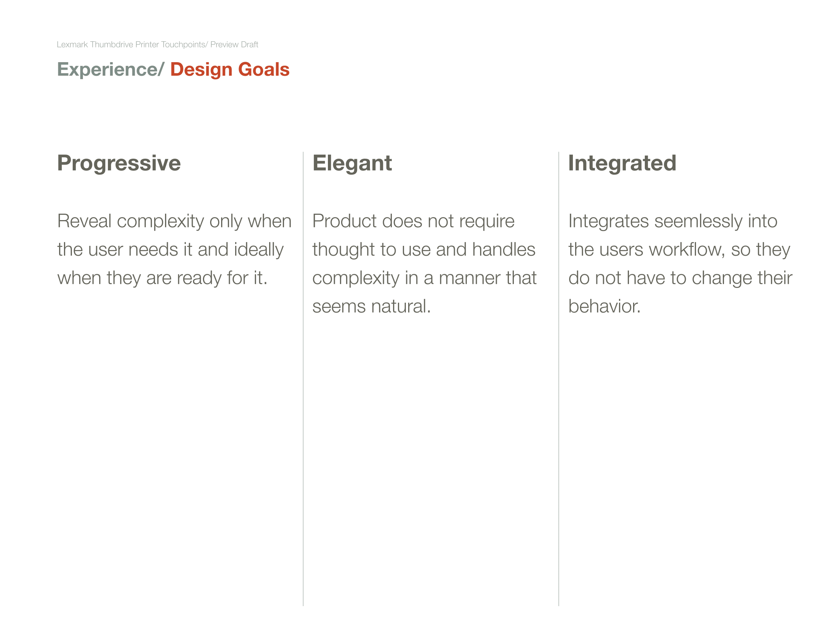833x644 pixels.
Task: Click 'thought to use and handles' line
Action: pyautogui.click(x=424, y=250)
